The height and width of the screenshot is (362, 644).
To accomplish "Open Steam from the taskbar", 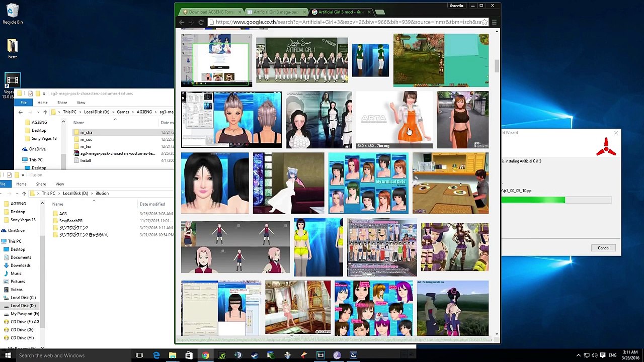I will 255,355.
